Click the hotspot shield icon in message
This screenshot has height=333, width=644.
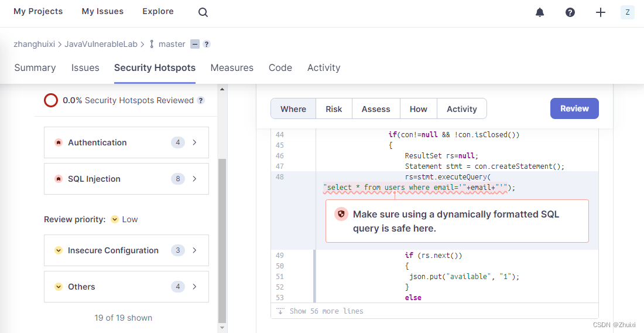(341, 214)
